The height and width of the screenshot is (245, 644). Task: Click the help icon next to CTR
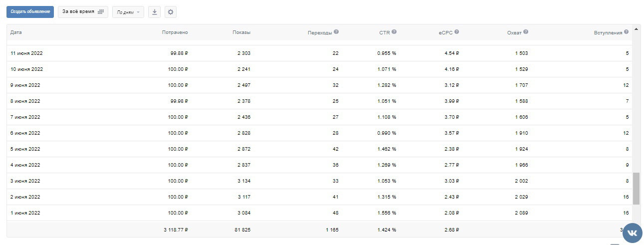394,32
